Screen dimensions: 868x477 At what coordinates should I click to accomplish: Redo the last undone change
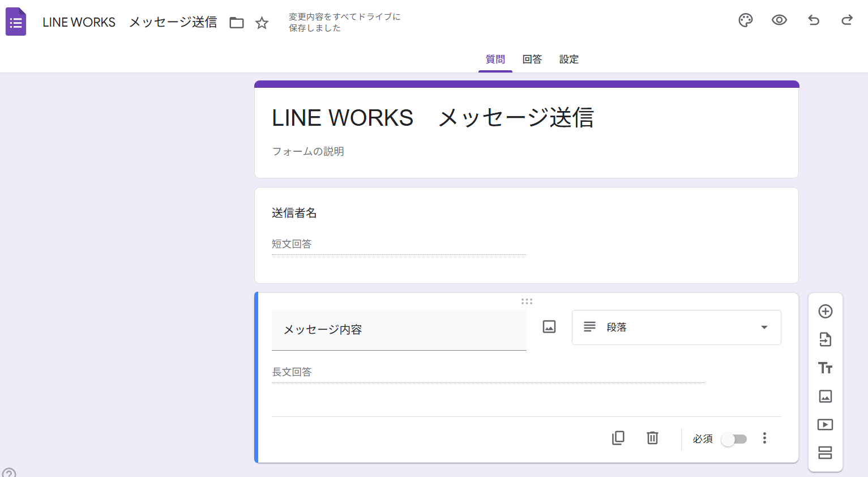[x=847, y=20]
